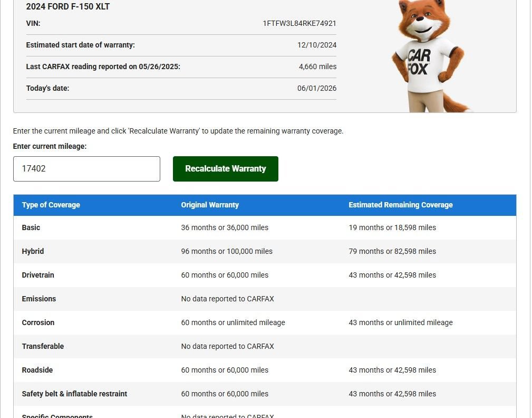Click the 'Enter current mileage:' label
Image resolution: width=532 pixels, height=418 pixels.
pyautogui.click(x=50, y=146)
